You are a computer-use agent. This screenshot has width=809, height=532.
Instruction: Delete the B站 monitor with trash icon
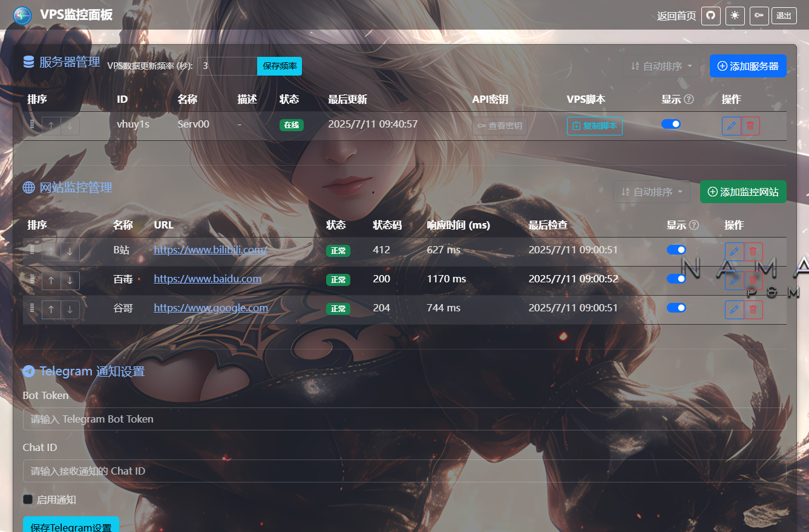753,251
